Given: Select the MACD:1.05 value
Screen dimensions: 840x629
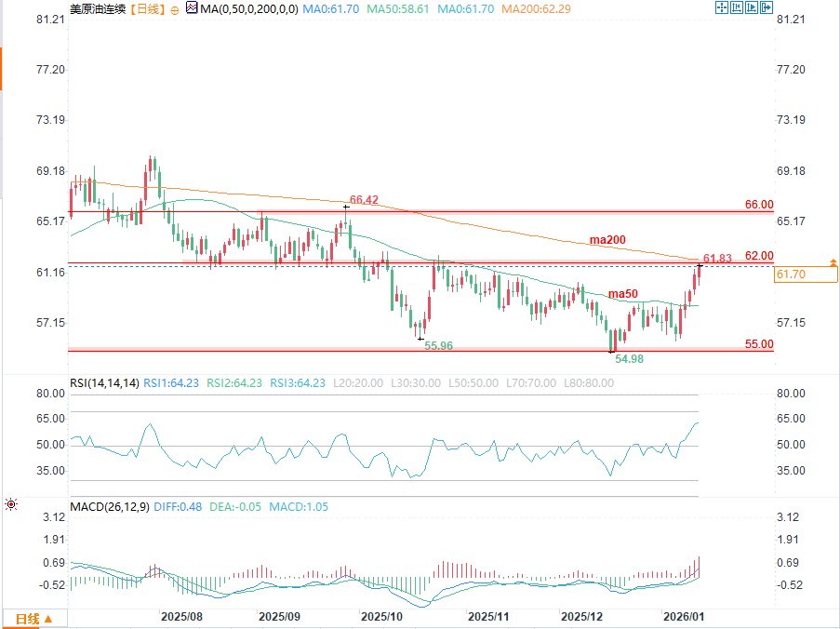Looking at the screenshot, I should pyautogui.click(x=299, y=507).
